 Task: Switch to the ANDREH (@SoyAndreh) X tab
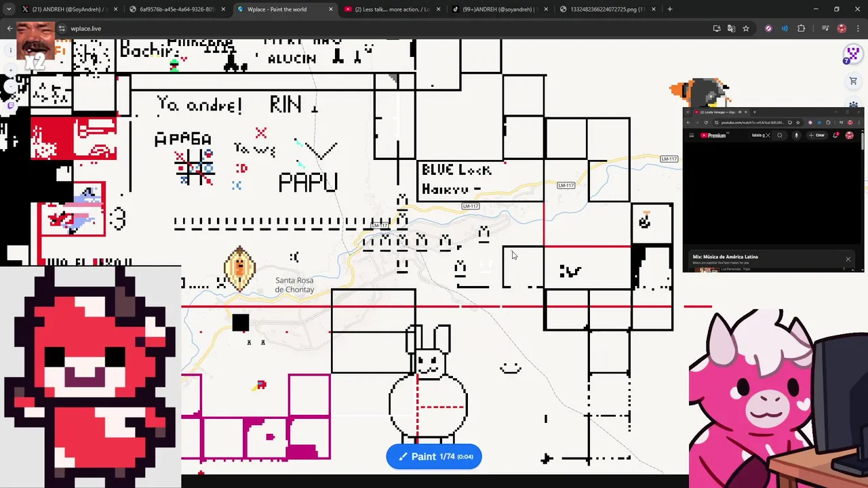[68, 9]
